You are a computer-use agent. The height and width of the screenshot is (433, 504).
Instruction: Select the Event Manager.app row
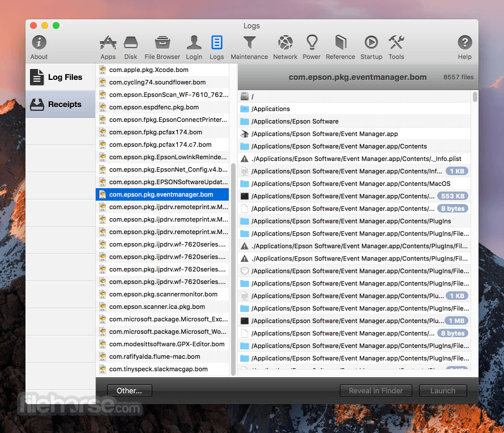click(x=354, y=134)
